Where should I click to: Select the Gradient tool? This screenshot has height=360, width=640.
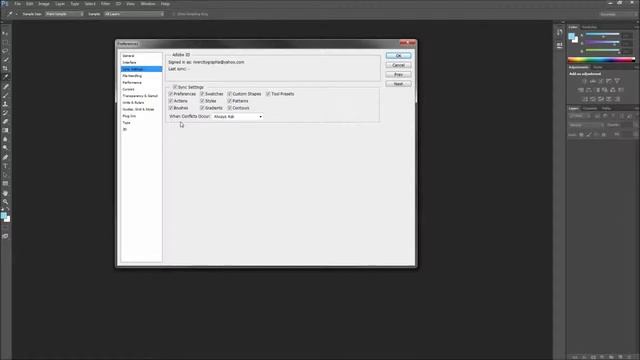pos(5,131)
